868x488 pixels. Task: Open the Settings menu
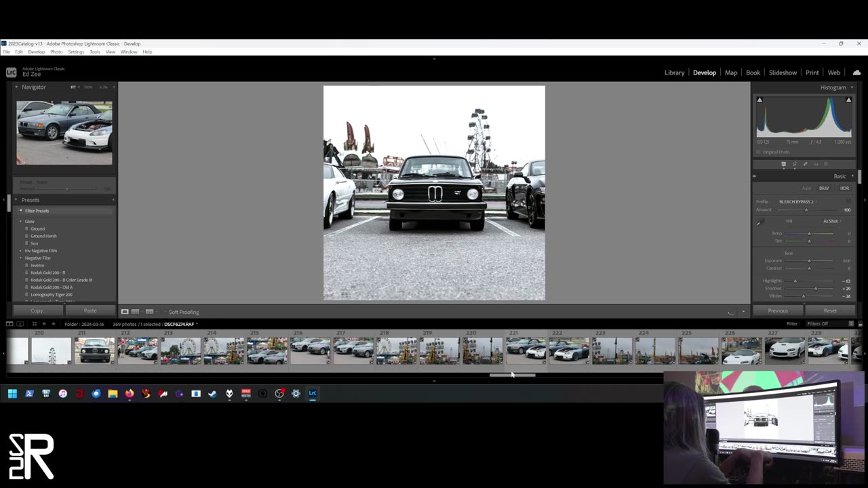click(x=76, y=52)
